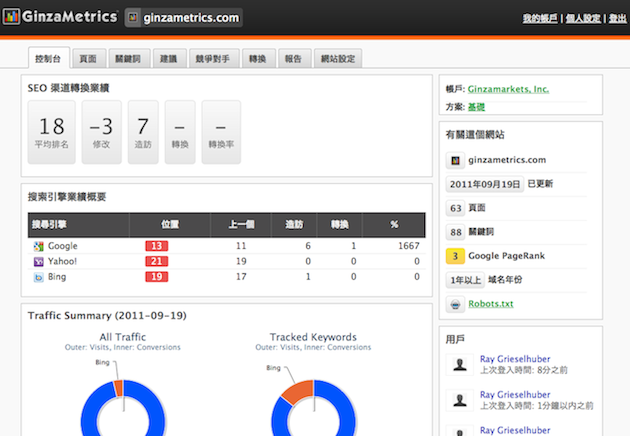Open the 報告 reports tab
Screen dimensions: 630x436
[x=293, y=59]
